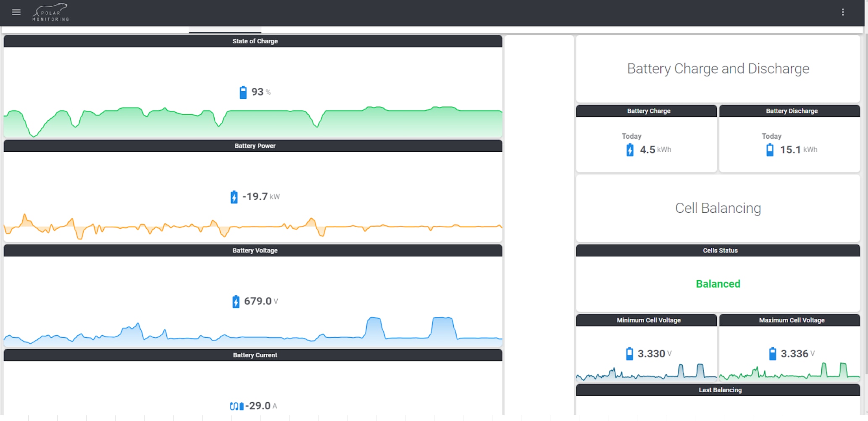Click the Polar Monitoring logo

(51, 13)
